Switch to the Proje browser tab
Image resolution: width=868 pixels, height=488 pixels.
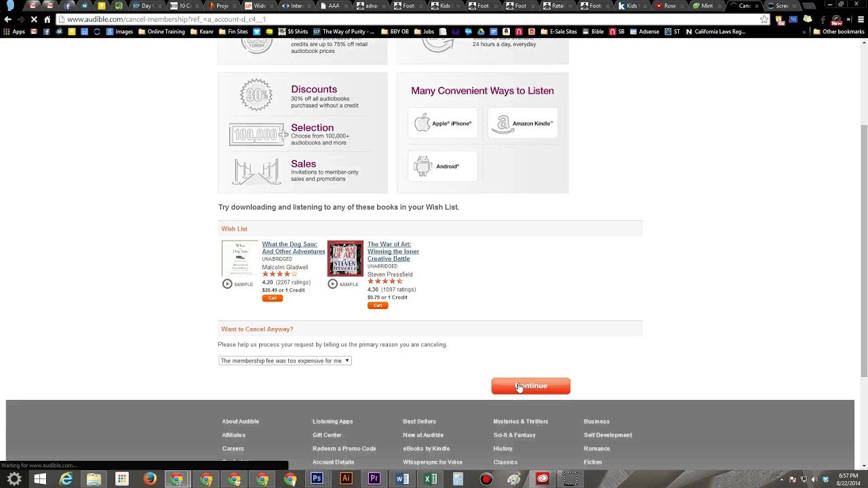pos(222,5)
